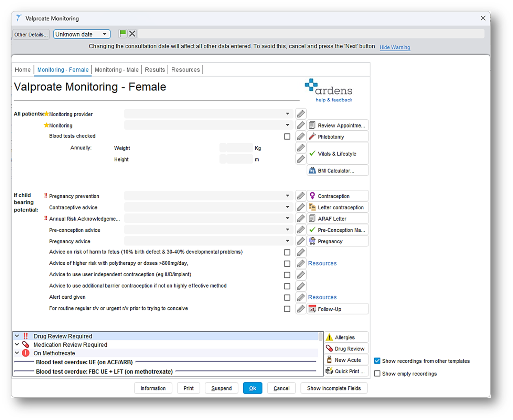Open New Acute prescription
This screenshot has width=513, height=420.
click(346, 360)
